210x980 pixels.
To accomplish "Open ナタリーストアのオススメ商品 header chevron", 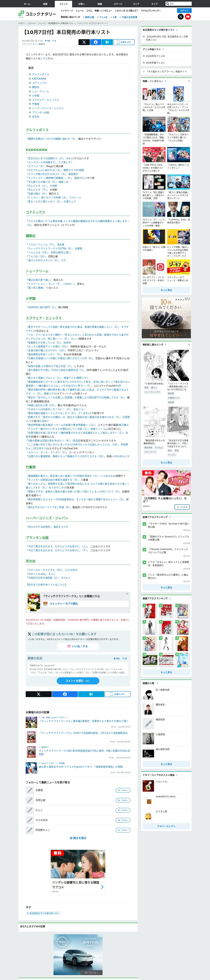I will click(177, 775).
